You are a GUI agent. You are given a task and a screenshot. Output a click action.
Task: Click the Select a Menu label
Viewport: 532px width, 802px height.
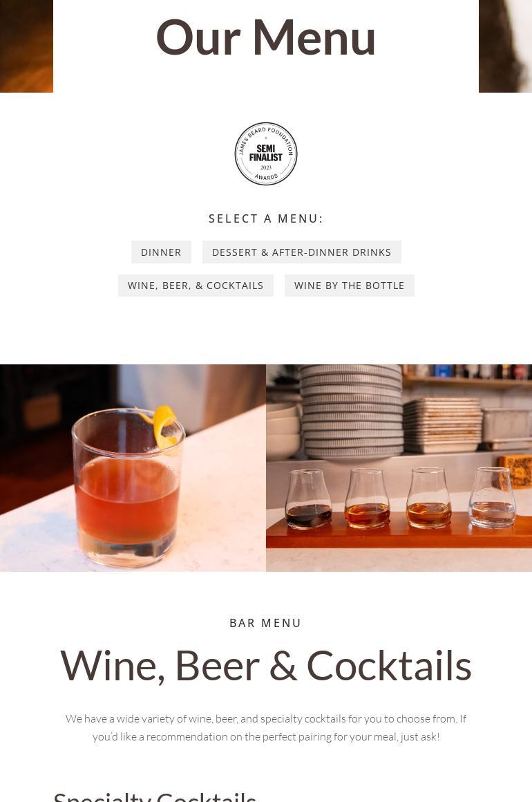(266, 219)
